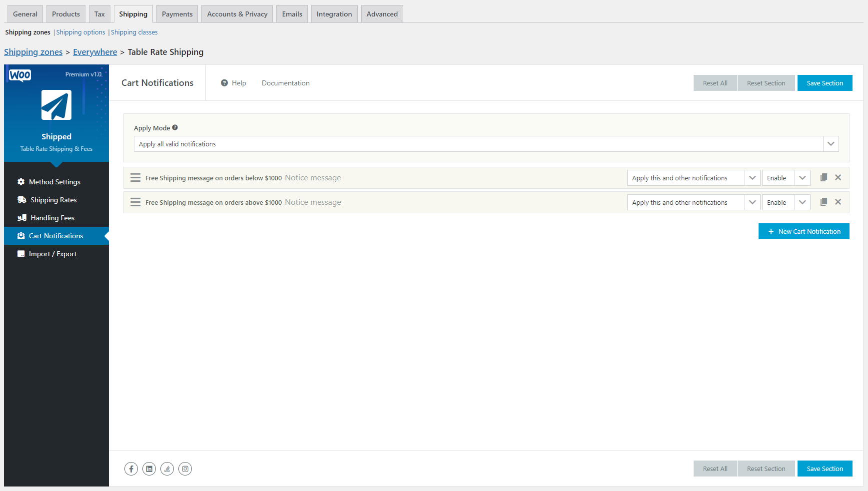Open the Import / Export sidebar icon
This screenshot has width=868, height=491.
pos(20,253)
